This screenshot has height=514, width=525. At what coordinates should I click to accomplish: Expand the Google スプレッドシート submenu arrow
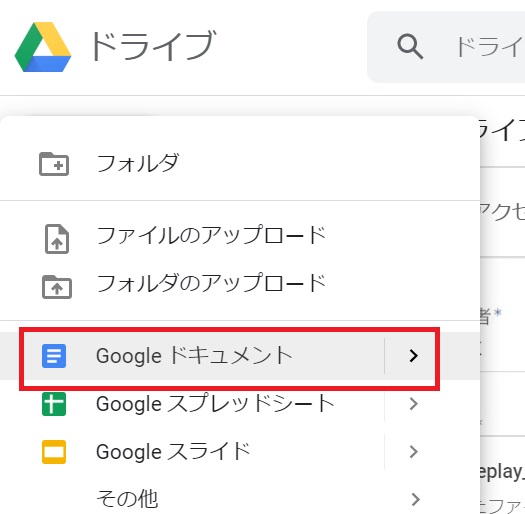(x=414, y=404)
